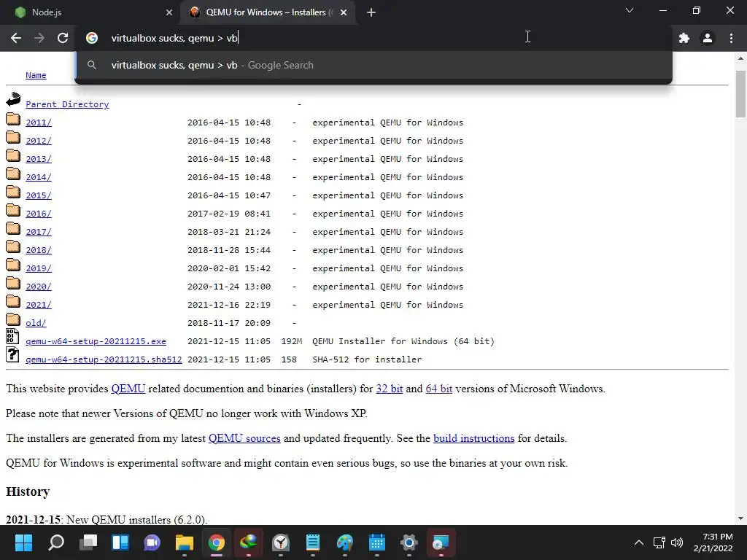Click the scrollbar down arrow
This screenshot has width=747, height=560.
(x=740, y=518)
